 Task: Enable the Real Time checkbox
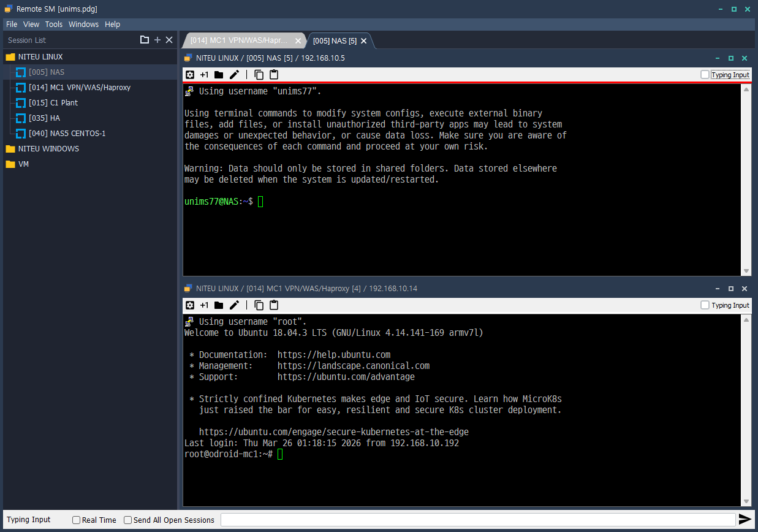76,520
